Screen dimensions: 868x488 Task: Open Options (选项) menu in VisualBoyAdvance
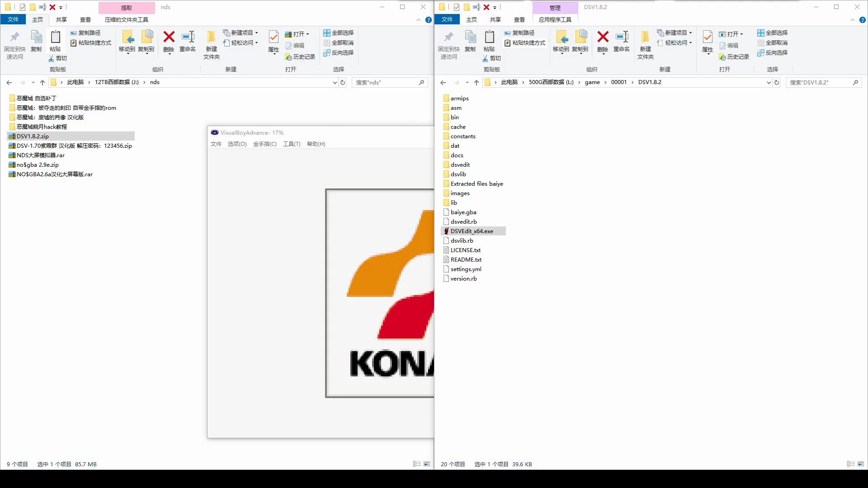[237, 144]
